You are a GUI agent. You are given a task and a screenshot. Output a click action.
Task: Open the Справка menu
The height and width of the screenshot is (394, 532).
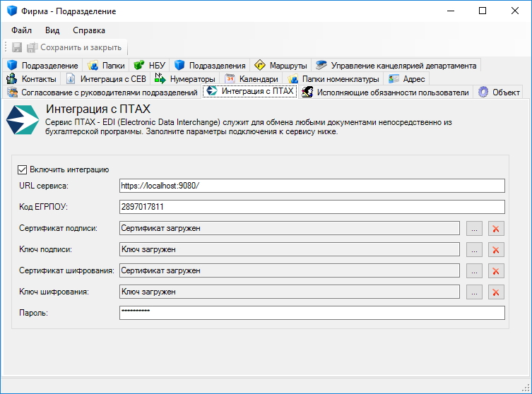(x=89, y=30)
